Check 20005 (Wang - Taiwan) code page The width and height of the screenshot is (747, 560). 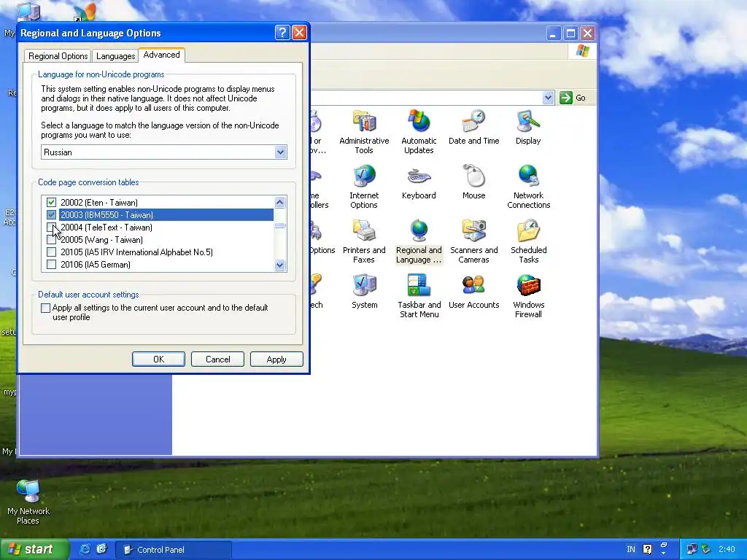point(52,239)
